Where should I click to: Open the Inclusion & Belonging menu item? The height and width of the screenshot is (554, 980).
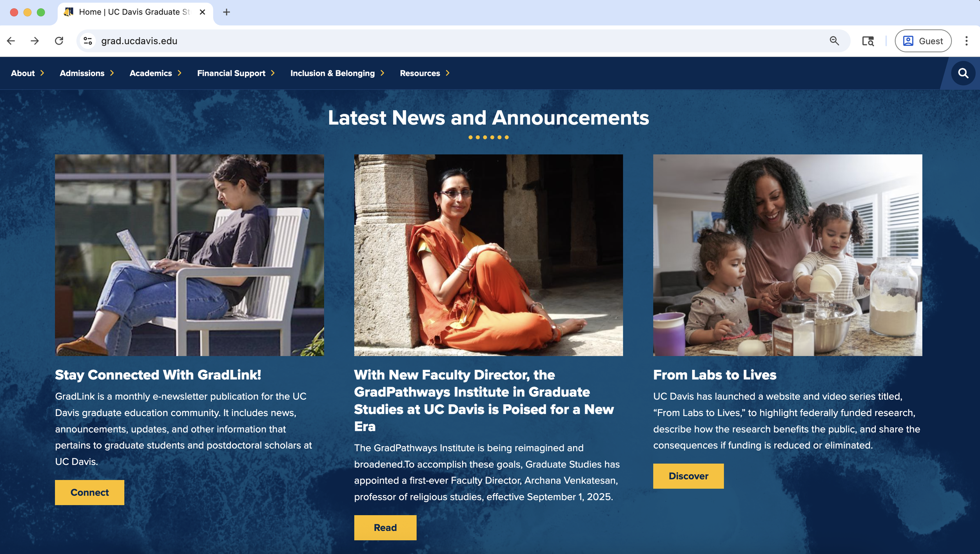click(x=332, y=73)
